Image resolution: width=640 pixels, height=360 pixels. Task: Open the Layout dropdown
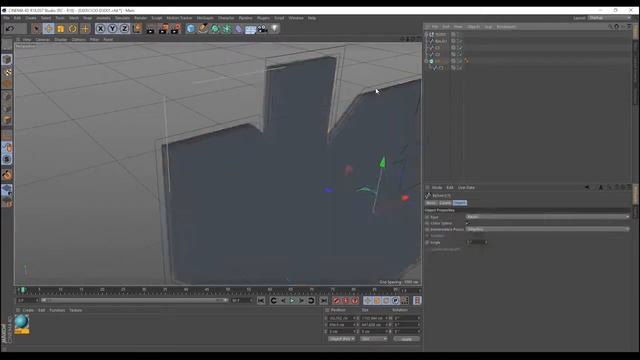point(610,18)
